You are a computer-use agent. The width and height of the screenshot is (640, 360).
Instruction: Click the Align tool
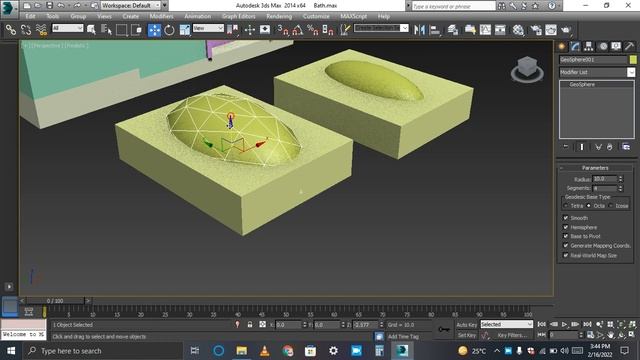pyautogui.click(x=435, y=30)
